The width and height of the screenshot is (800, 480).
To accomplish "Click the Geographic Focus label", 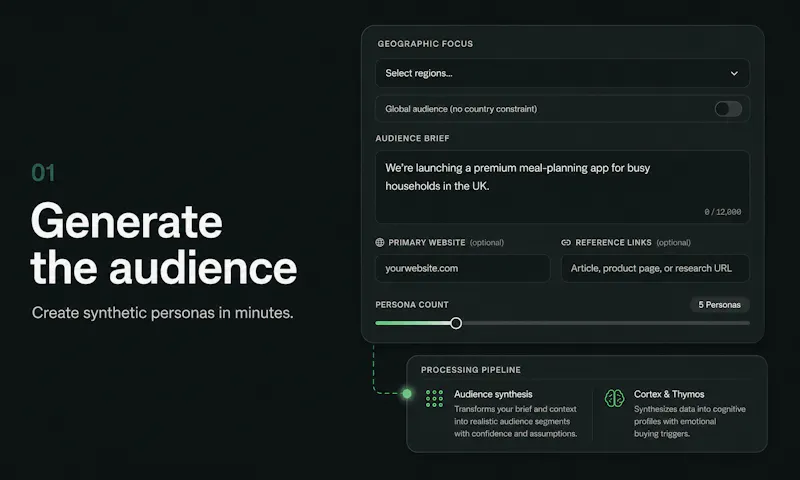I will (425, 44).
